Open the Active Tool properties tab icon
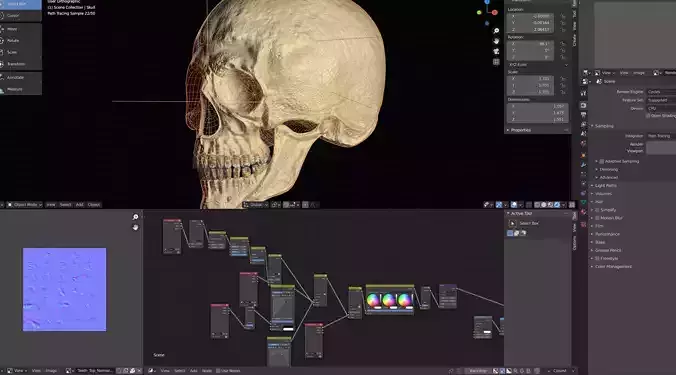Screen dimensions: 676x375 583,93
